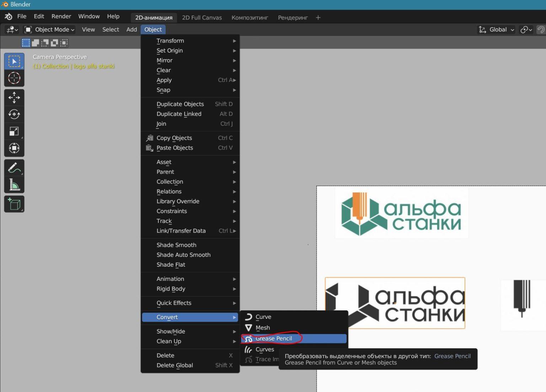Image resolution: width=546 pixels, height=392 pixels.
Task: Open the Add menu in viewport header
Action: [x=132, y=29]
